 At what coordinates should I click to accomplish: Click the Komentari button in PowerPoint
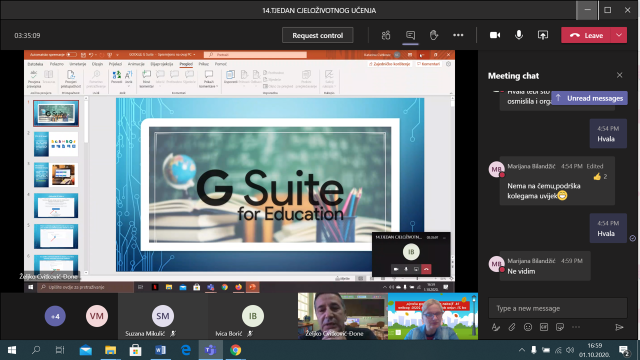click(429, 64)
